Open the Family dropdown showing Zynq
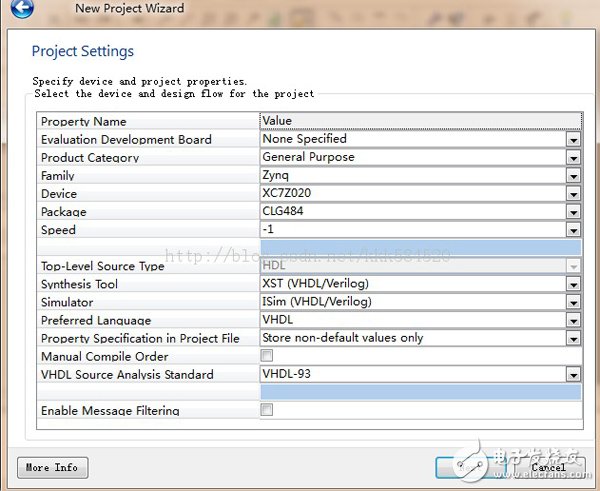 (x=573, y=176)
